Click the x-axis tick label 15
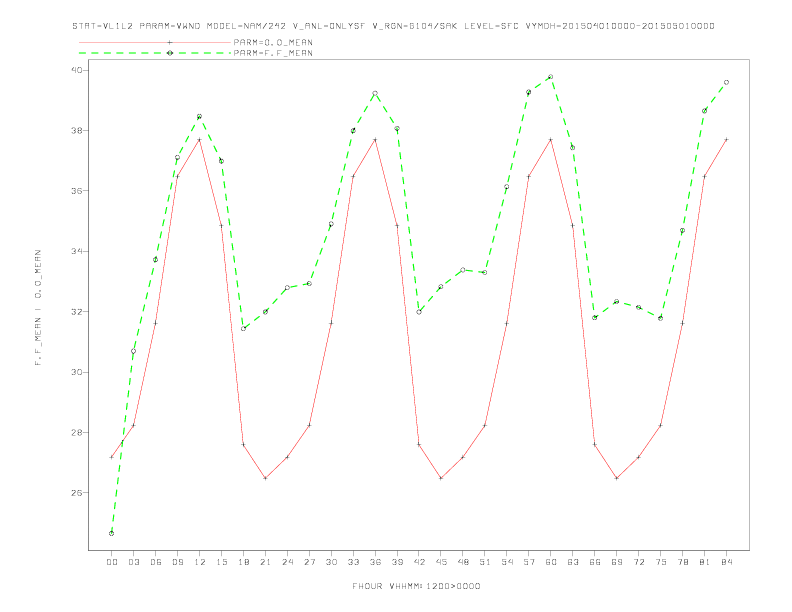 tap(221, 562)
